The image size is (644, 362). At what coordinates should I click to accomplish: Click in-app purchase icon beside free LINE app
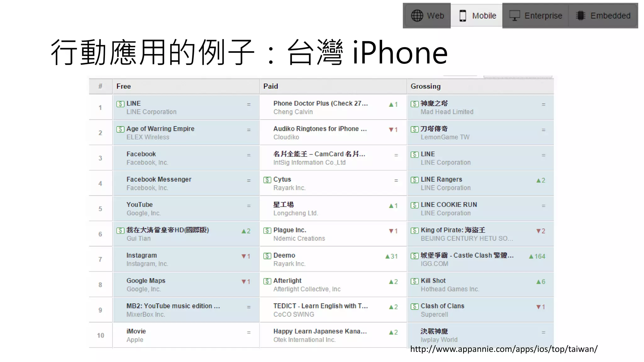pyautogui.click(x=120, y=104)
